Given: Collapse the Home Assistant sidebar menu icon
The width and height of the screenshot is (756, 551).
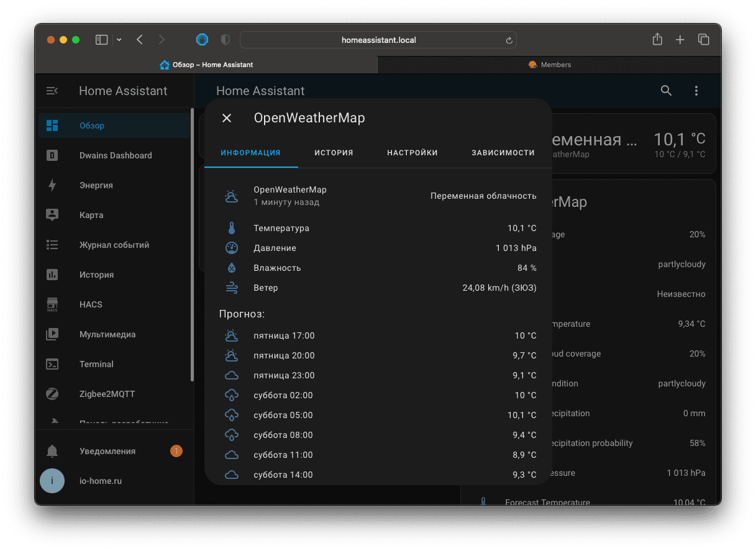Looking at the screenshot, I should point(52,91).
